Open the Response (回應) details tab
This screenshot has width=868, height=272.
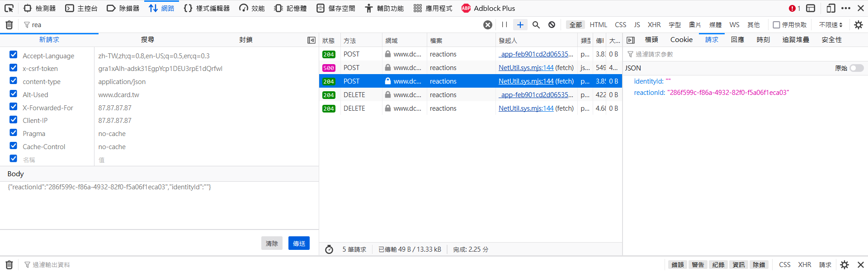(x=737, y=40)
